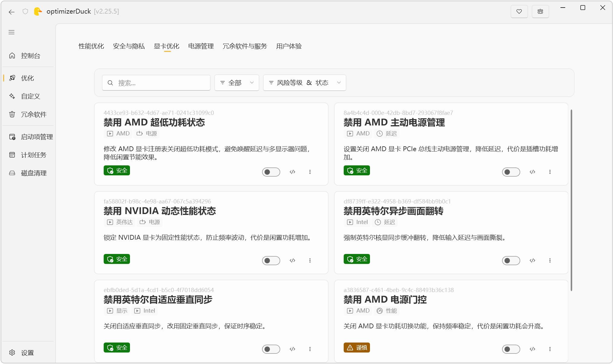View code for 禁用 AMD 电源门控
This screenshot has height=364, width=613.
[x=533, y=349]
